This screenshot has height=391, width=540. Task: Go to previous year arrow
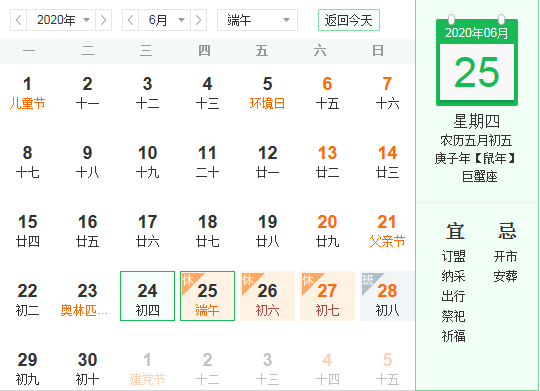point(19,20)
